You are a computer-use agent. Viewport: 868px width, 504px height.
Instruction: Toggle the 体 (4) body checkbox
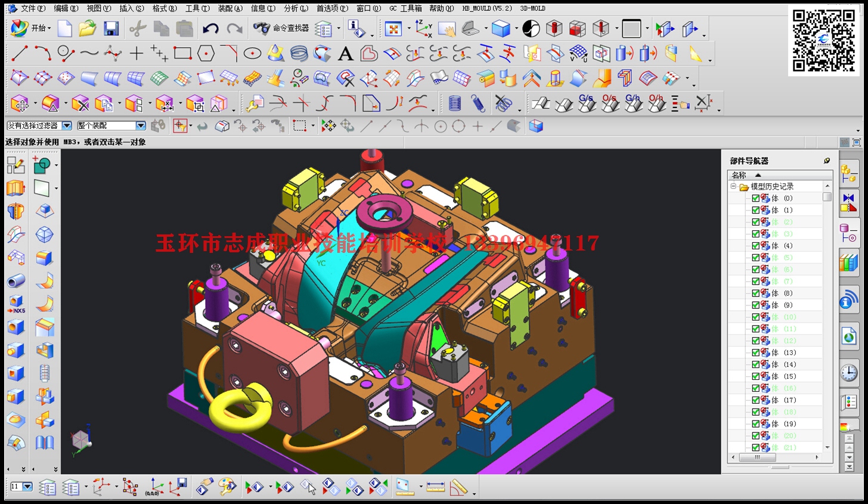pyautogui.click(x=756, y=246)
